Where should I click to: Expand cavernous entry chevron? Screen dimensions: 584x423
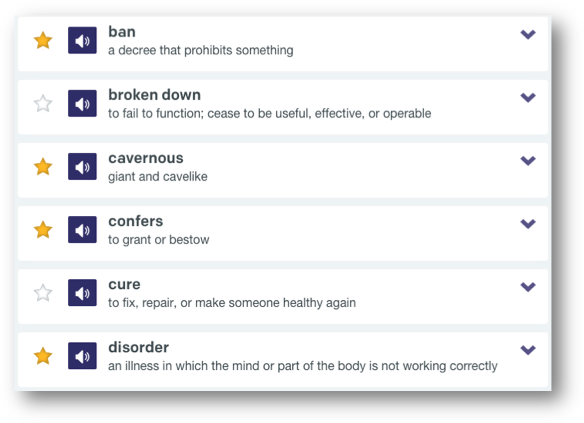528,160
